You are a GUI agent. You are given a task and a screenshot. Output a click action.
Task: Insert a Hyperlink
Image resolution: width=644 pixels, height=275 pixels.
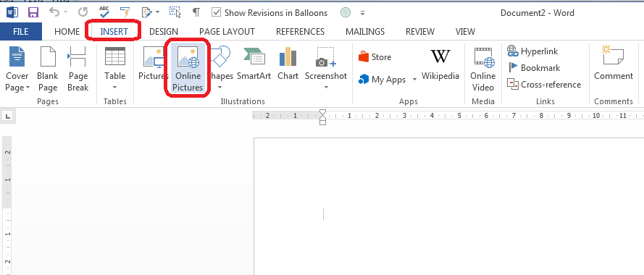[532, 51]
